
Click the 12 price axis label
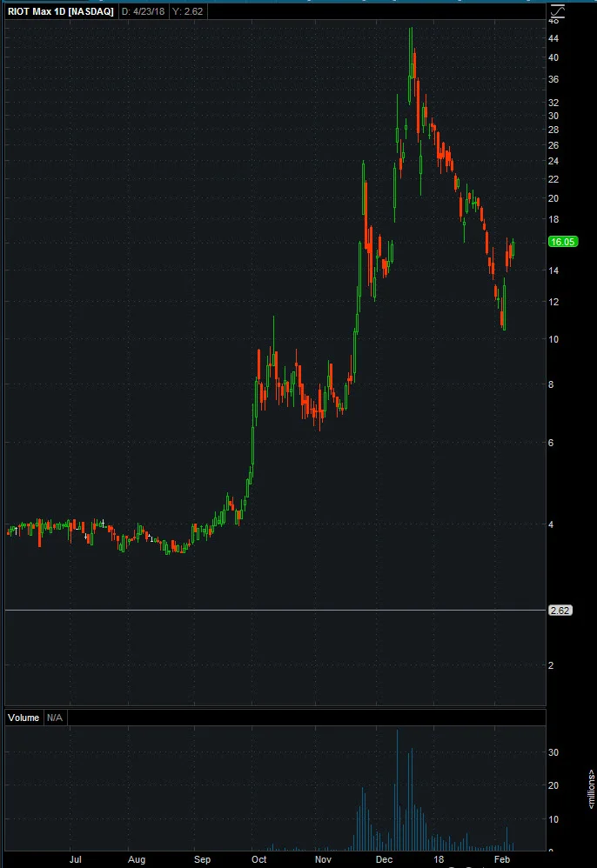coord(553,303)
